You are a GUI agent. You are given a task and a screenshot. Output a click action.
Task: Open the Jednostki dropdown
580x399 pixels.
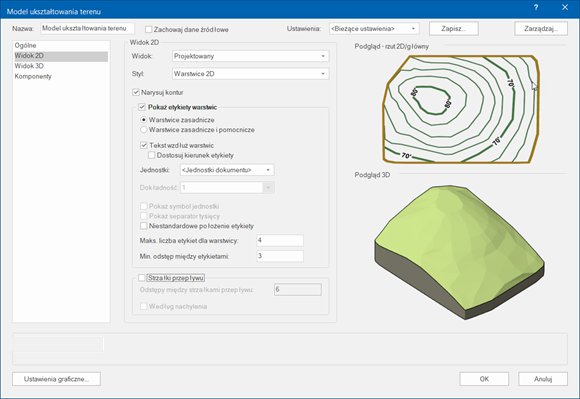pos(227,170)
